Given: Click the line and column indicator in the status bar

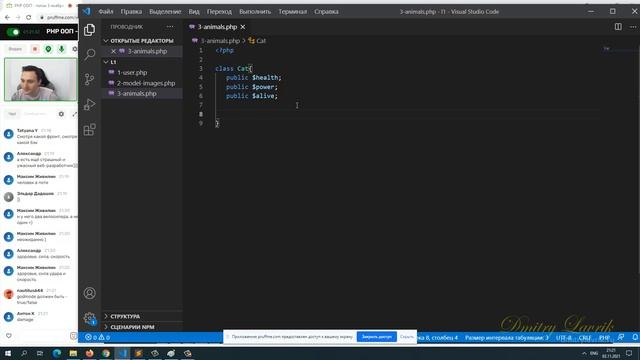Looking at the screenshot, I should click(437, 338).
